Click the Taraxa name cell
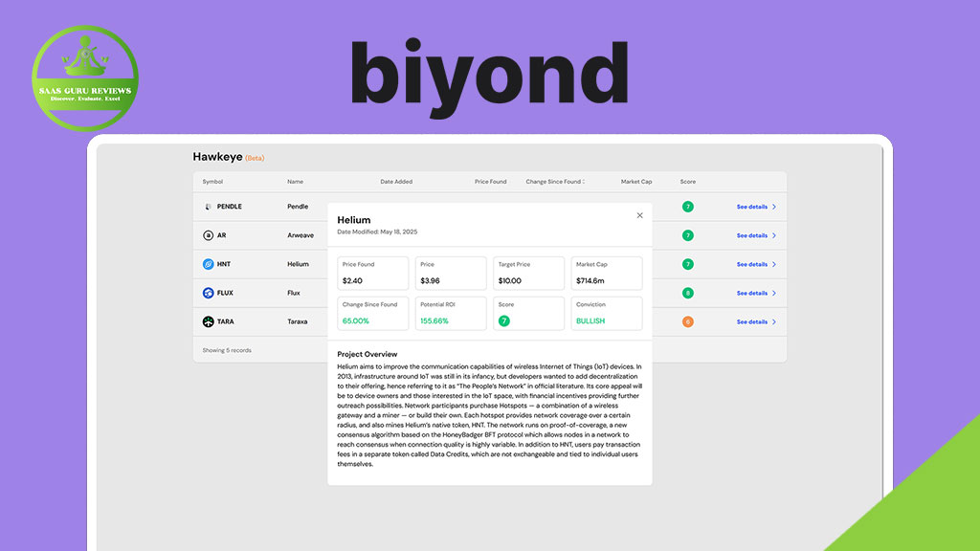 coord(298,321)
